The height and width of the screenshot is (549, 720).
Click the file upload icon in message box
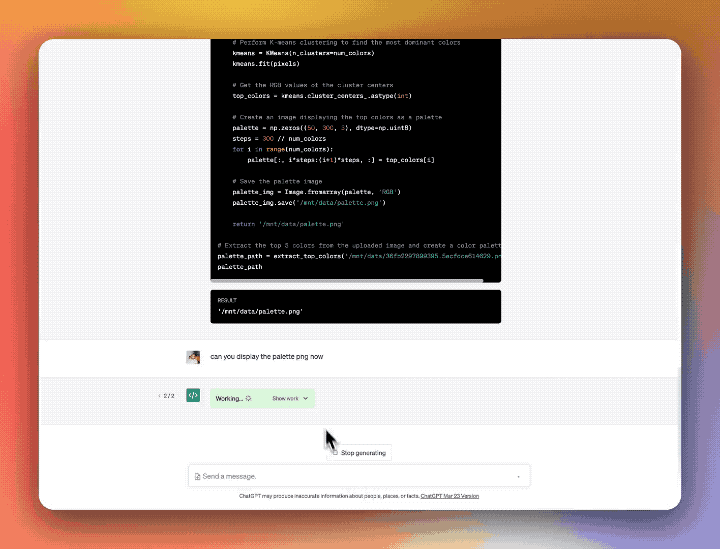tap(197, 476)
